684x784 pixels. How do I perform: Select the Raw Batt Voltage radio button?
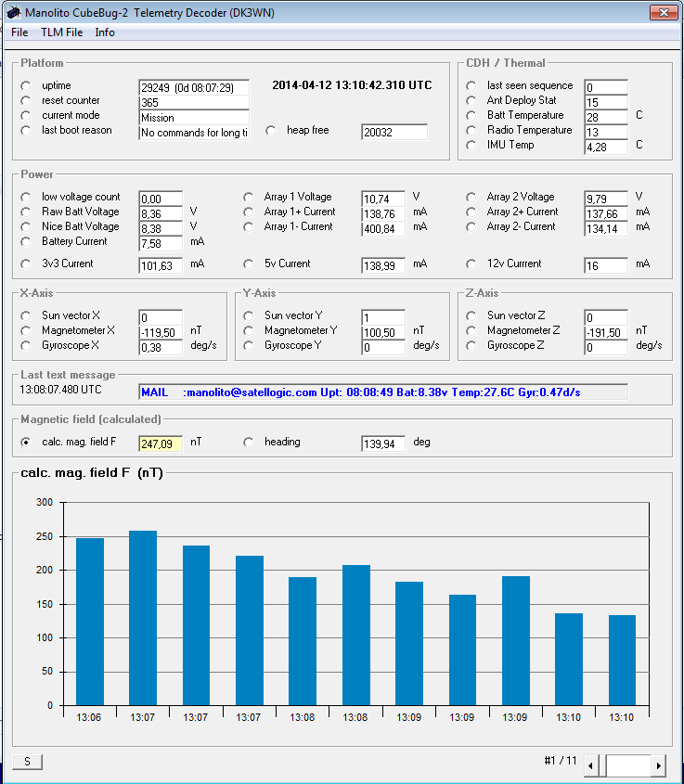pos(26,212)
